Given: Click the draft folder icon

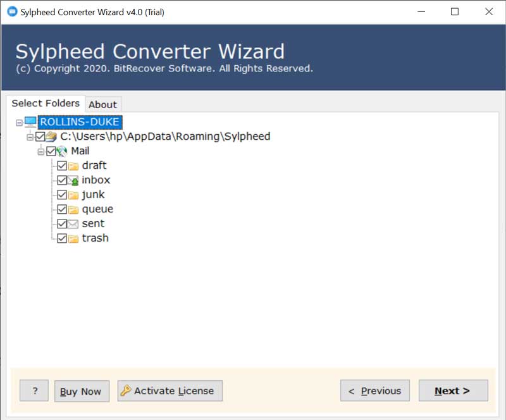Looking at the screenshot, I should 73,166.
